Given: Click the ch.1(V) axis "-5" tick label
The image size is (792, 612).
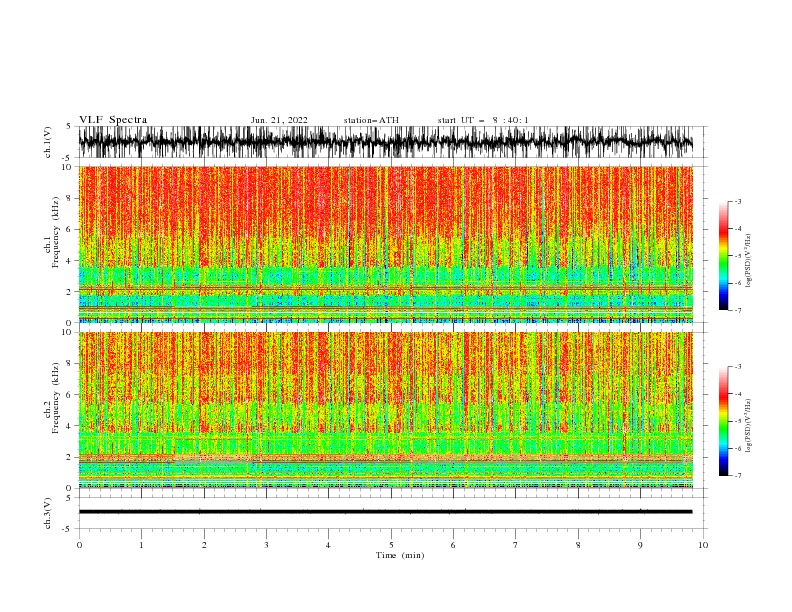Looking at the screenshot, I should [x=68, y=158].
